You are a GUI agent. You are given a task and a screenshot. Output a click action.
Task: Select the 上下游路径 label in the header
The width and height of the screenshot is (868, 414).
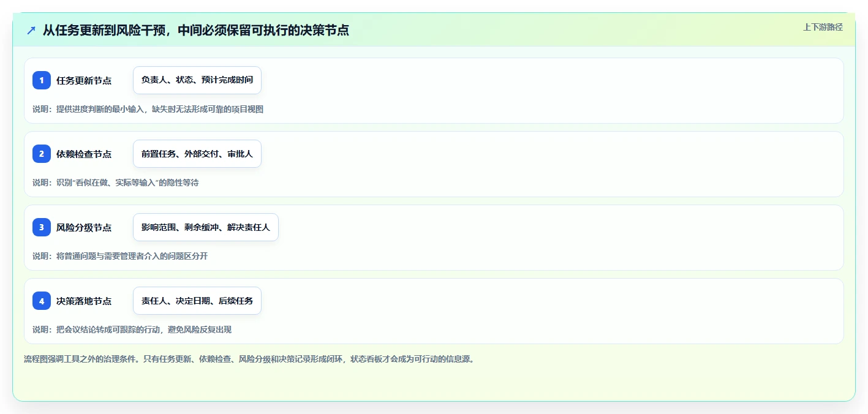point(823,27)
